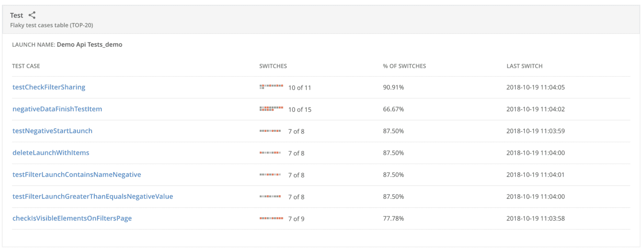Viewport: 644px width, 249px height.
Task: Click the Test Case column header
Action: coord(26,66)
